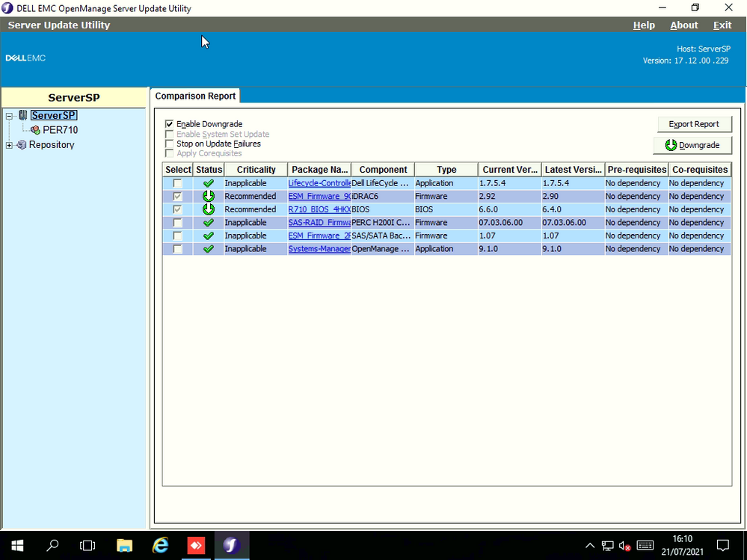
Task: Check Stop on Update Failures
Action: (x=169, y=144)
